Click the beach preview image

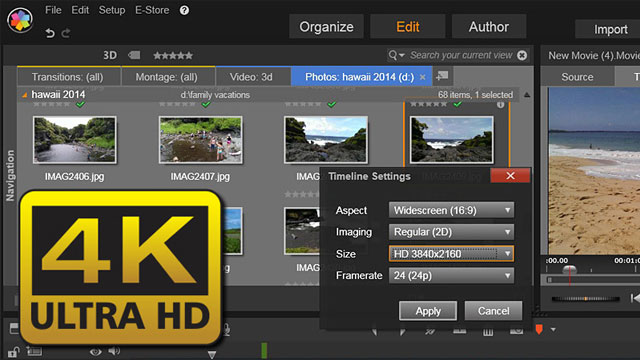tap(594, 171)
